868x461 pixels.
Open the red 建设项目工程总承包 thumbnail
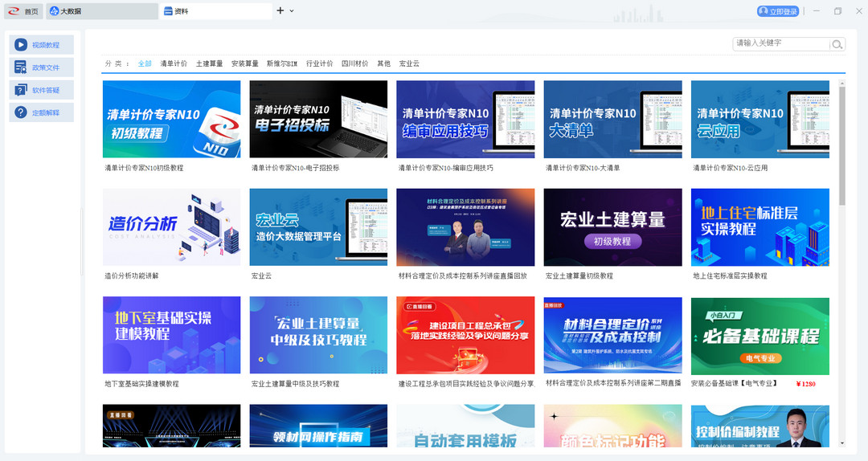point(465,335)
